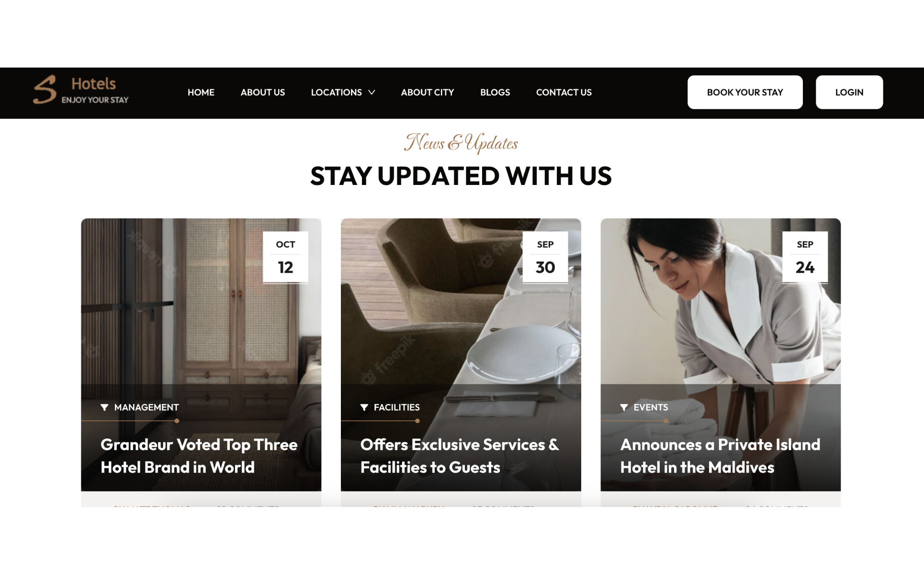Open the BLOGS section

[x=495, y=92]
